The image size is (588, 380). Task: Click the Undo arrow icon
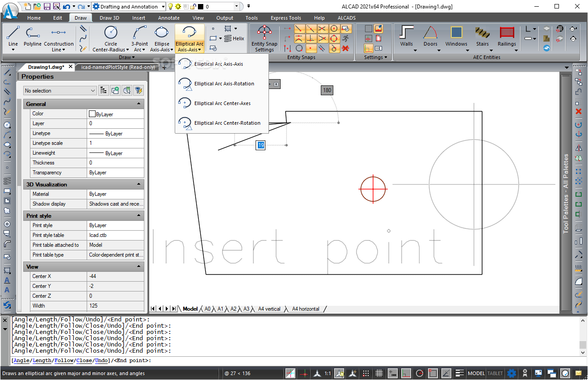(x=66, y=6)
